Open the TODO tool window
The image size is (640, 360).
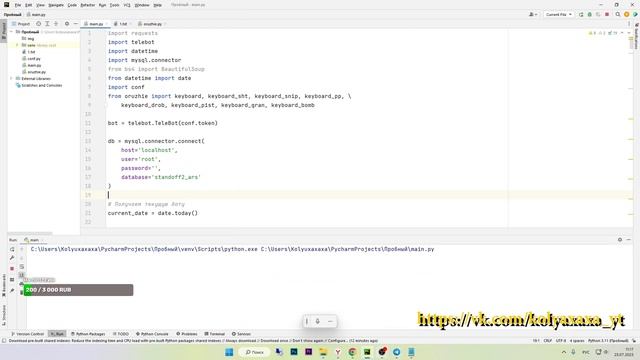pyautogui.click(x=121, y=334)
